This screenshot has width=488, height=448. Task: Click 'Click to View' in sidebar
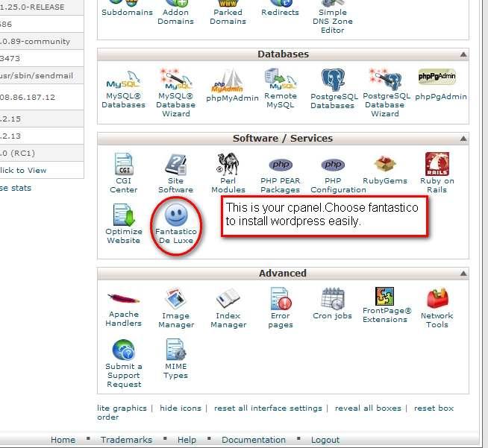(23, 170)
